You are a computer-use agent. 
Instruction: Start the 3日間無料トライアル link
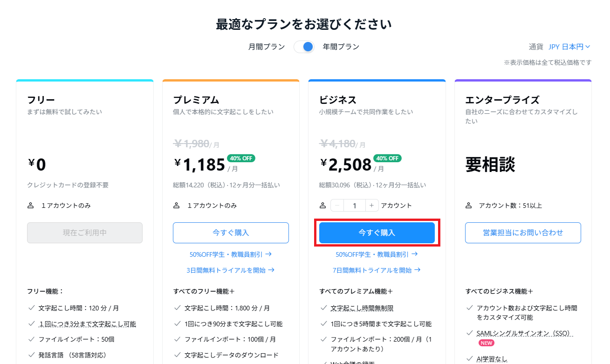tap(231, 270)
